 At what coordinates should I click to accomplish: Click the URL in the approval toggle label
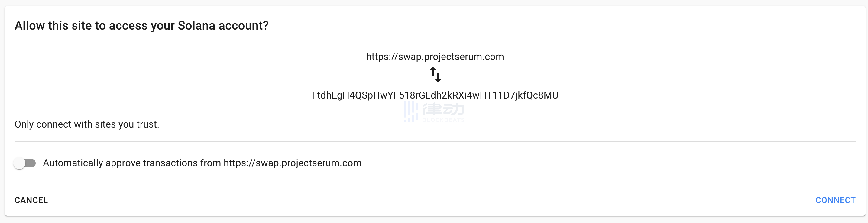[x=293, y=163]
